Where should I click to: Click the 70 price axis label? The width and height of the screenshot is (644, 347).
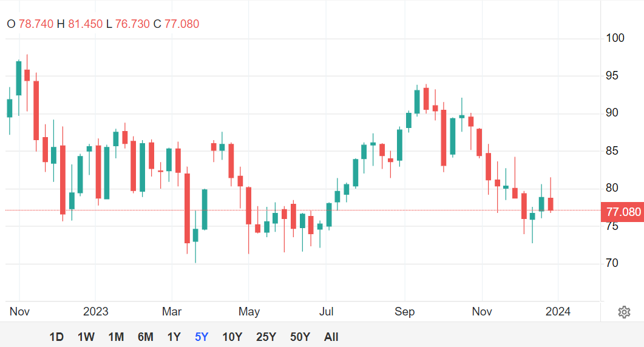click(612, 263)
